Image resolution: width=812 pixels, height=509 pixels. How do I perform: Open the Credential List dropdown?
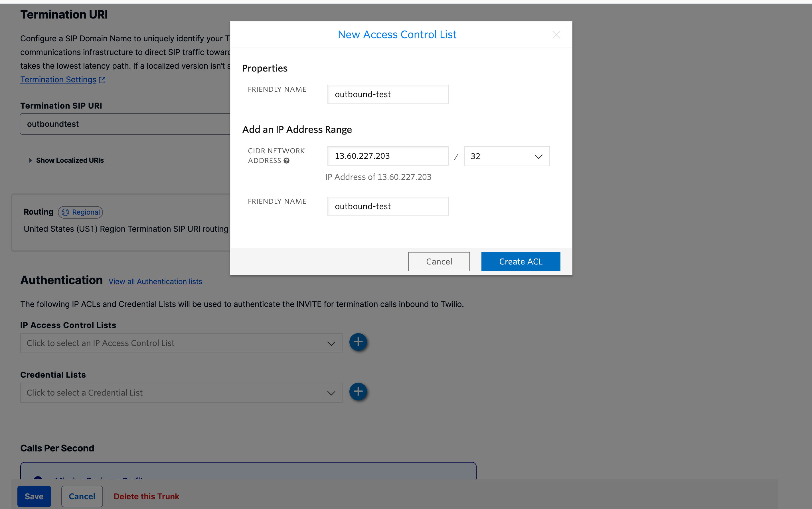[181, 392]
